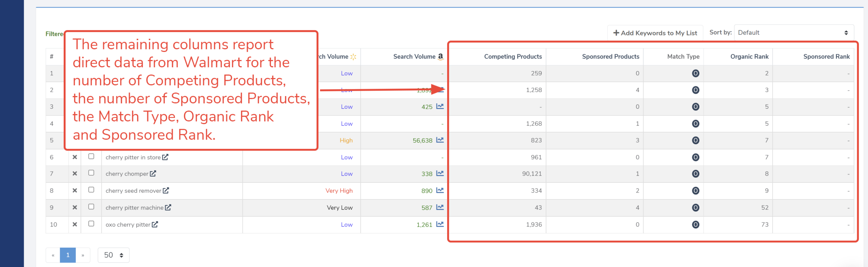Open external link icon beside cherry chomper
Viewport: 868px width, 267px height.
pyautogui.click(x=153, y=174)
